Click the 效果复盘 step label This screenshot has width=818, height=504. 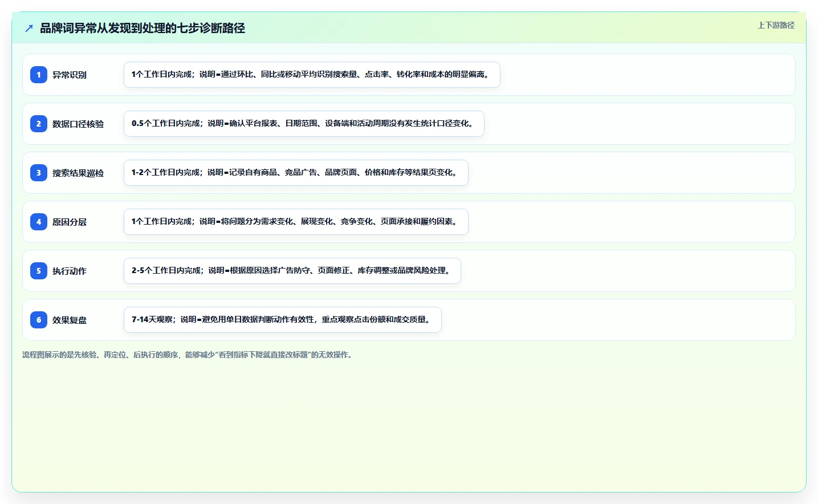pyautogui.click(x=70, y=320)
